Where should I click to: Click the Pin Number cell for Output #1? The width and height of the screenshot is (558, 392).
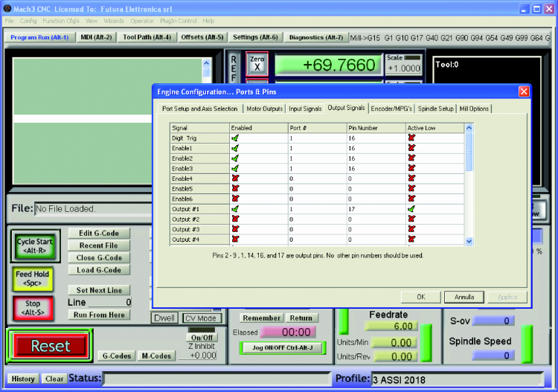[376, 209]
